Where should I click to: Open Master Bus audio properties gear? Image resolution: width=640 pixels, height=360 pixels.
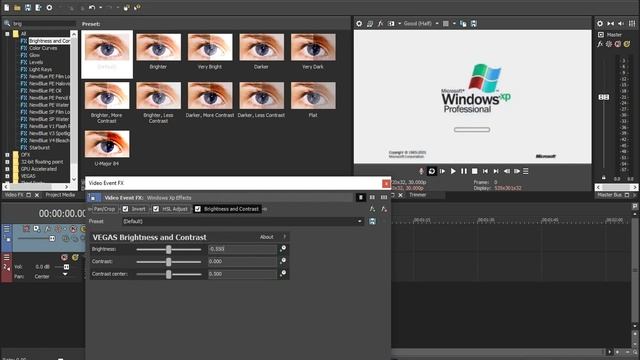600,24
